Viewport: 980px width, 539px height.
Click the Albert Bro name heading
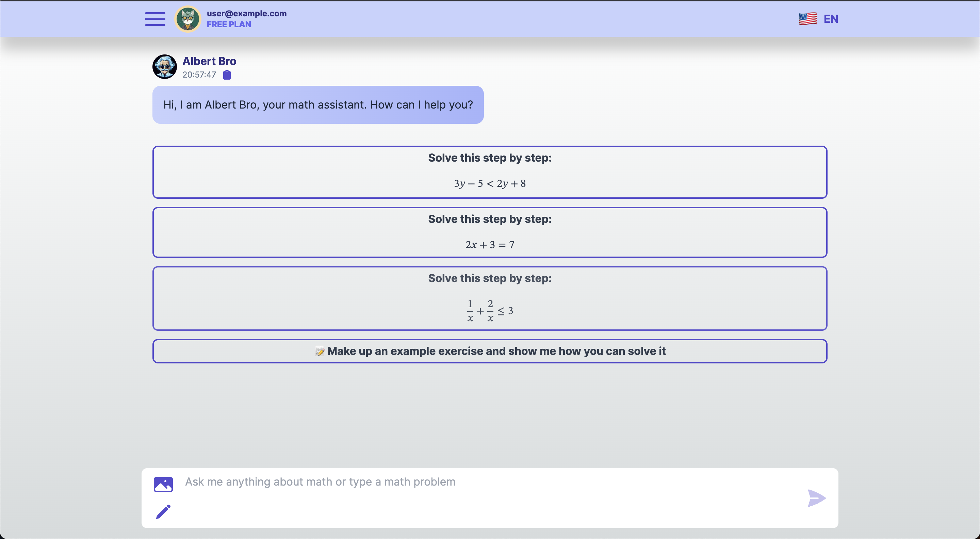[209, 61]
